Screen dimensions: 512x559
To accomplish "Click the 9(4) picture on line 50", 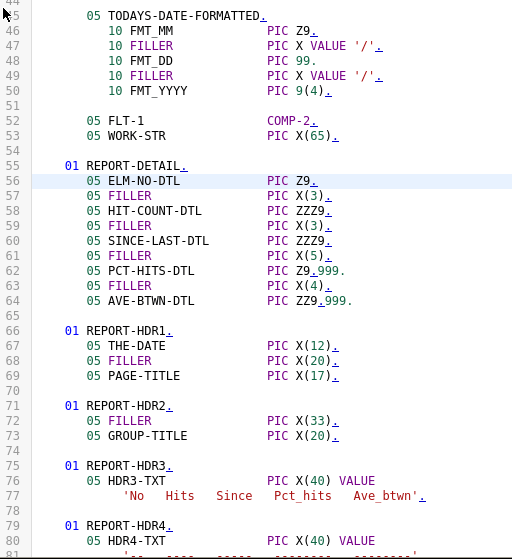I will pos(310,91).
